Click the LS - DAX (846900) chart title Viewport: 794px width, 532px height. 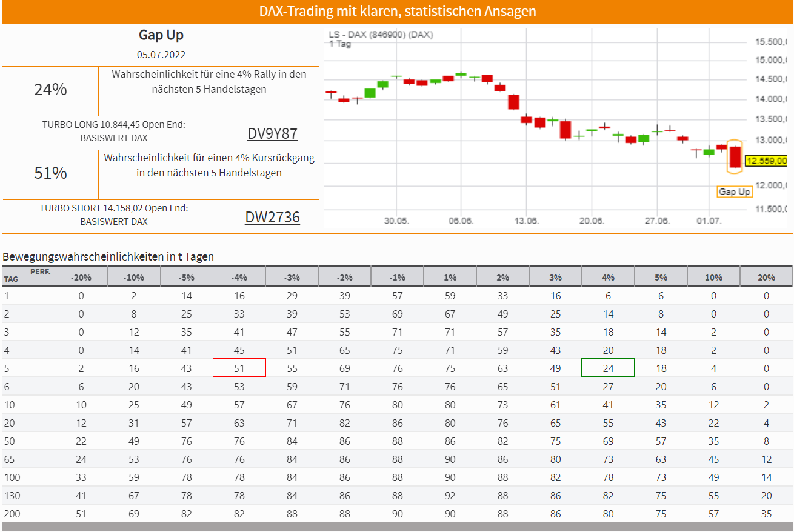(x=381, y=35)
